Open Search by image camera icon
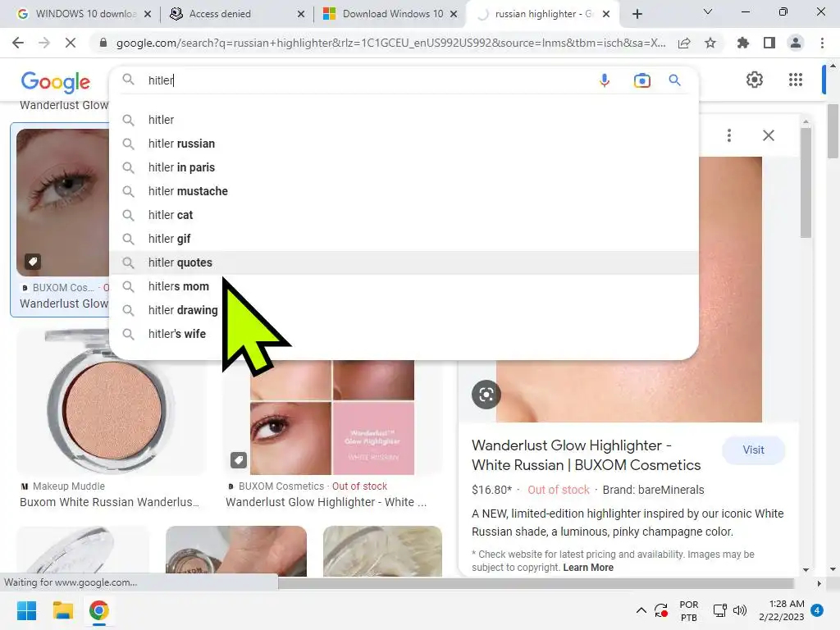Viewport: 840px width, 630px height. (x=641, y=80)
